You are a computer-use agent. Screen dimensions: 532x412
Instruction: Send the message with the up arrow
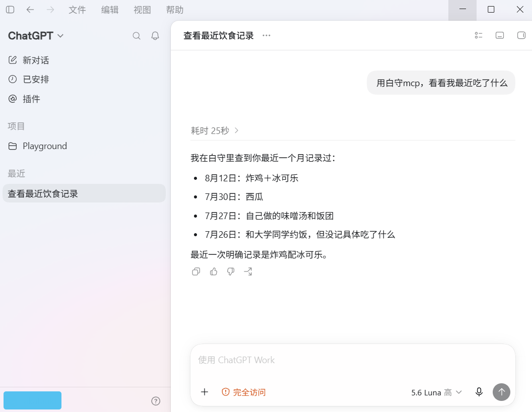[x=501, y=392]
